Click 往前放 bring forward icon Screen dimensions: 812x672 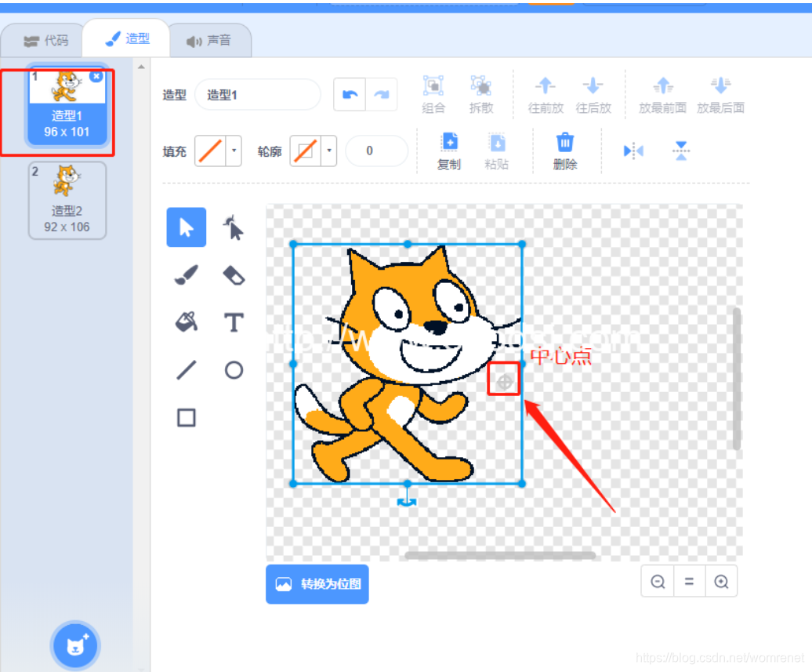click(546, 85)
